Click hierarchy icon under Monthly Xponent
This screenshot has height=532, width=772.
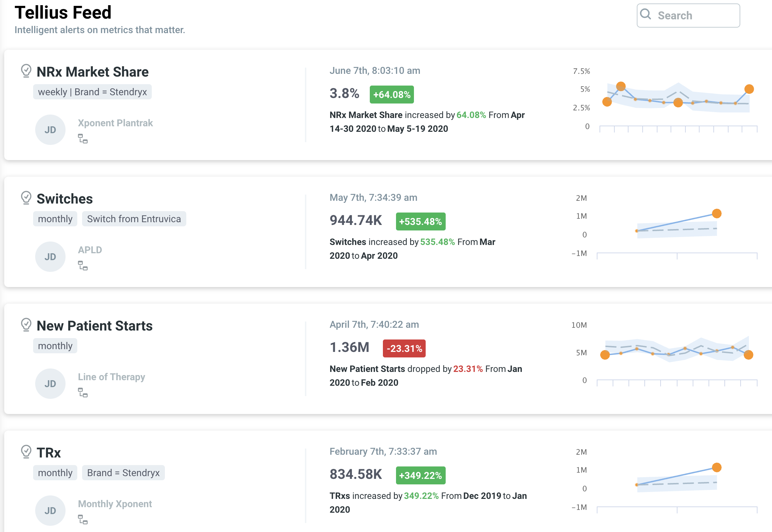coord(83,520)
